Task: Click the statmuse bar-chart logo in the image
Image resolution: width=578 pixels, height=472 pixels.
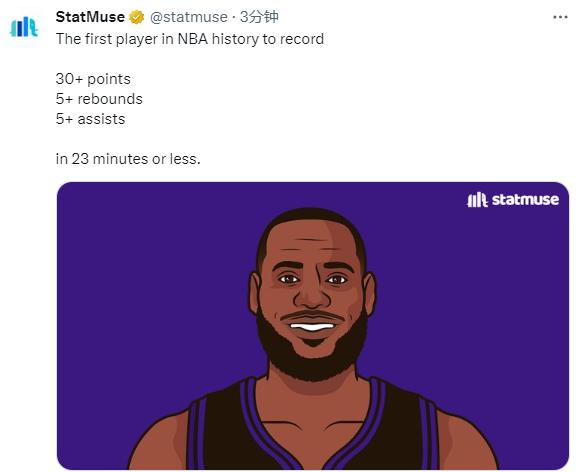Action: tap(477, 200)
